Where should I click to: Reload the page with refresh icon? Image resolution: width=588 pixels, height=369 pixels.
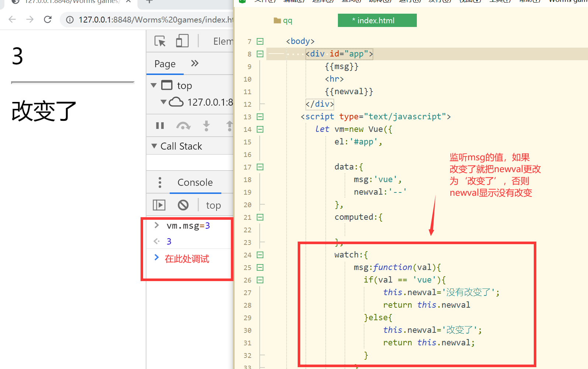pos(48,19)
